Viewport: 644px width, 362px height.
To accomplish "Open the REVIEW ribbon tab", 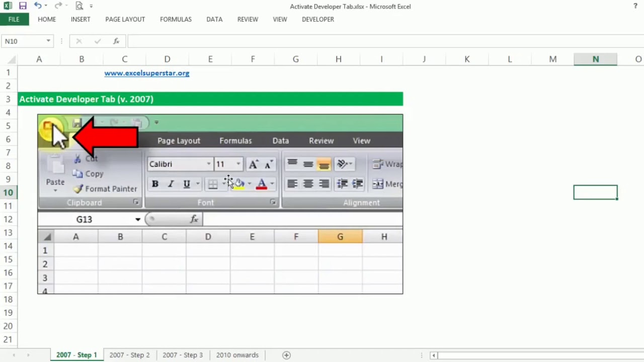I will (x=248, y=19).
